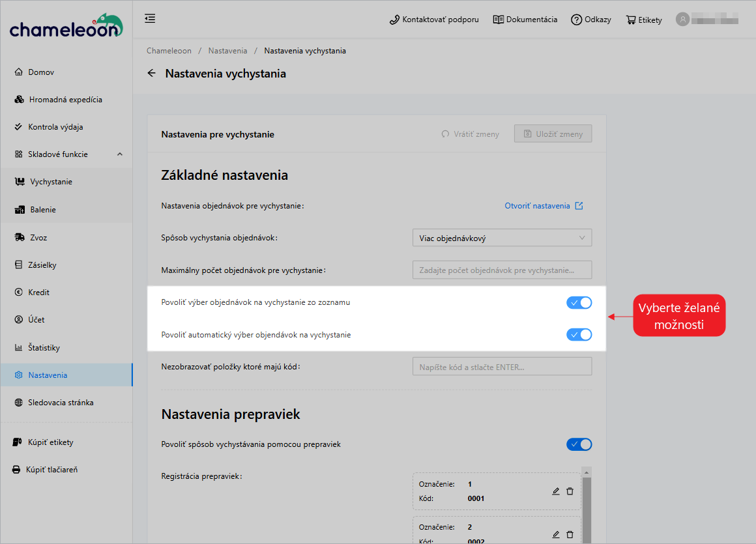The image size is (756, 544).
Task: Turn off automatický výber objednávok toggle
Action: (579, 334)
